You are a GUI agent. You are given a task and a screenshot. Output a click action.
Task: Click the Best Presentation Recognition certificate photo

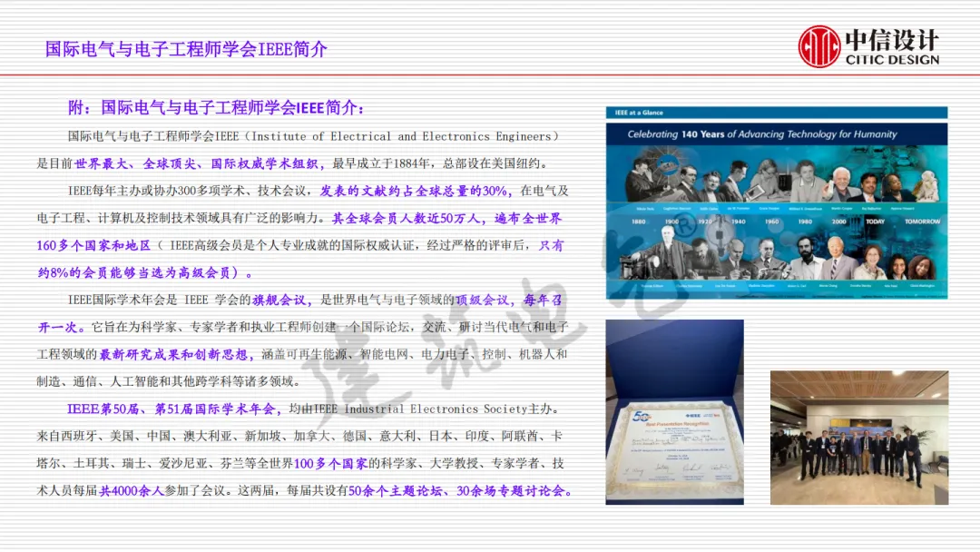674,412
